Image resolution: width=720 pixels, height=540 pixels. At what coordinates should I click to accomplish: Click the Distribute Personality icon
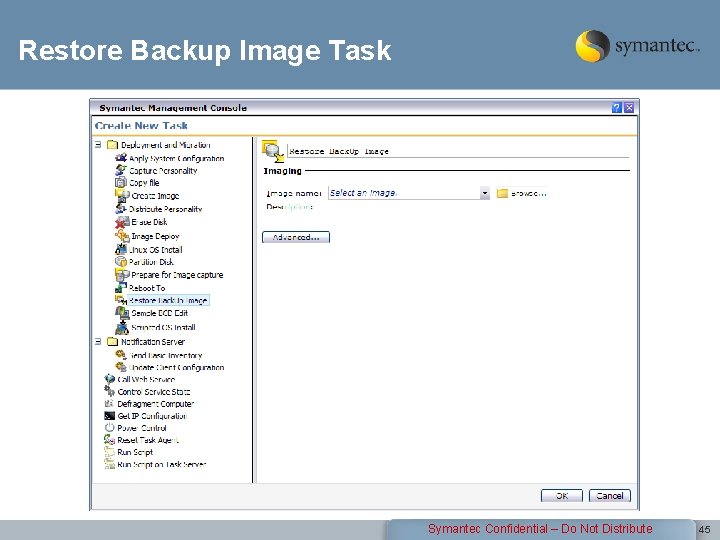tap(121, 208)
